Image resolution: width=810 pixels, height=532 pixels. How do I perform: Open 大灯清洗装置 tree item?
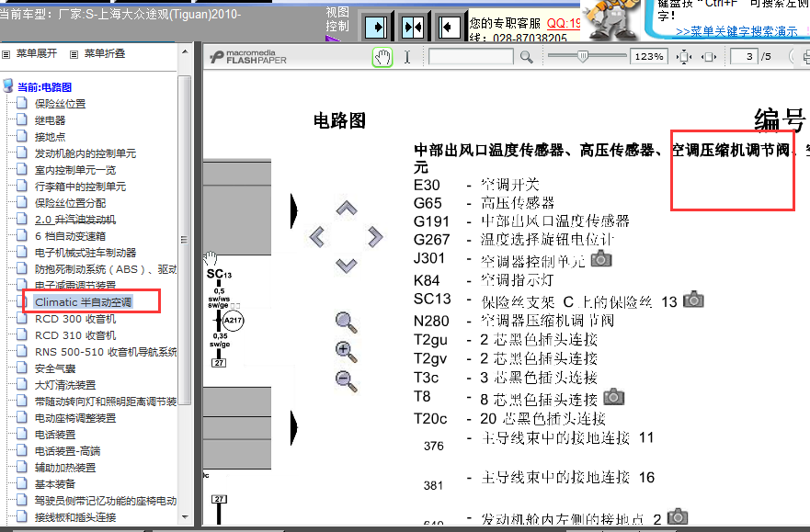[x=65, y=385]
